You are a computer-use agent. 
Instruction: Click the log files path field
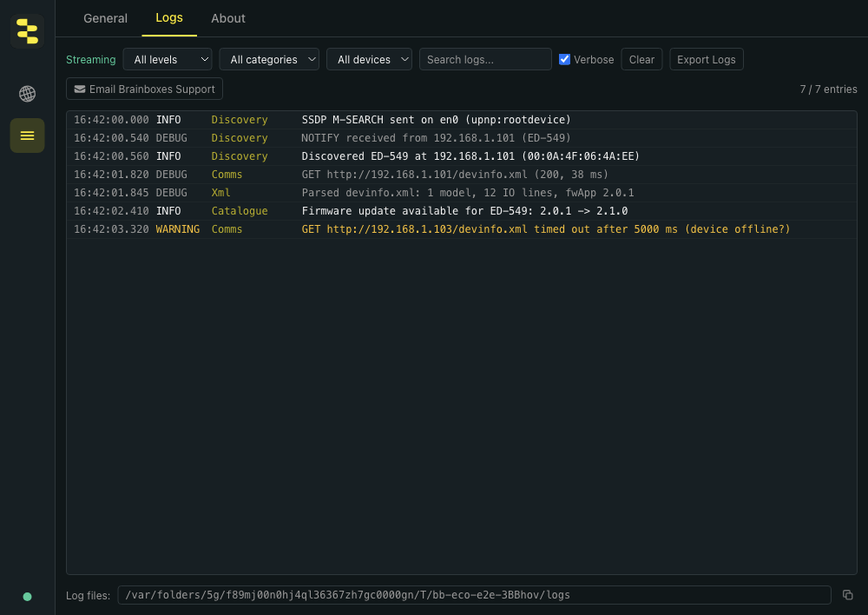(x=475, y=595)
